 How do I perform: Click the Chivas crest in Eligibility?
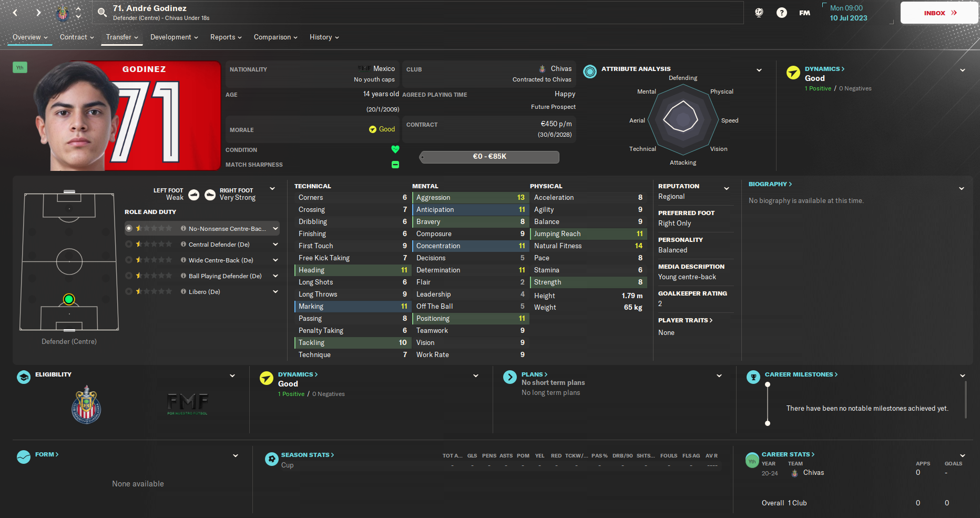pyautogui.click(x=86, y=404)
